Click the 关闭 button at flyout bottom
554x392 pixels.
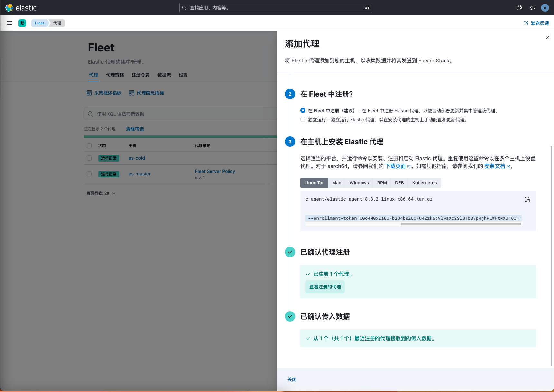tap(292, 379)
